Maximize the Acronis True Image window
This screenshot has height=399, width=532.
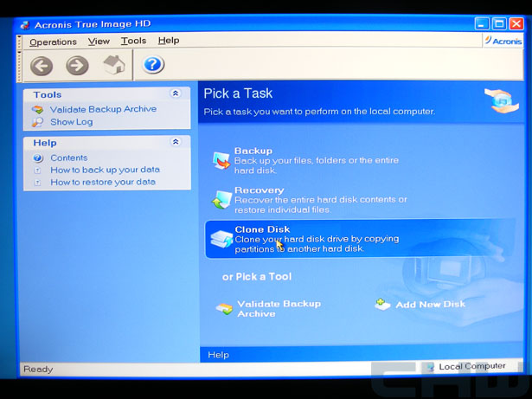point(499,23)
